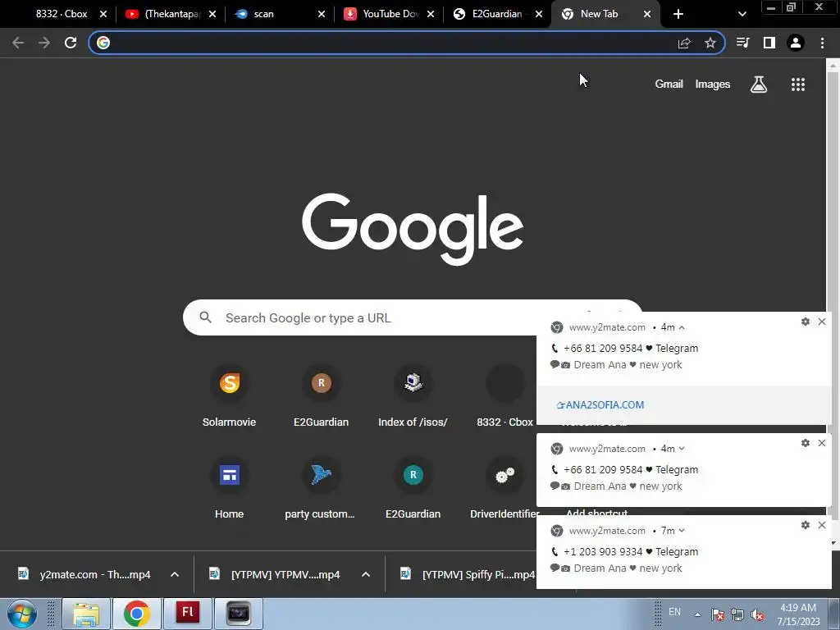The width and height of the screenshot is (840, 630).
Task: Go forward using the browser forward arrow
Action: (44, 43)
